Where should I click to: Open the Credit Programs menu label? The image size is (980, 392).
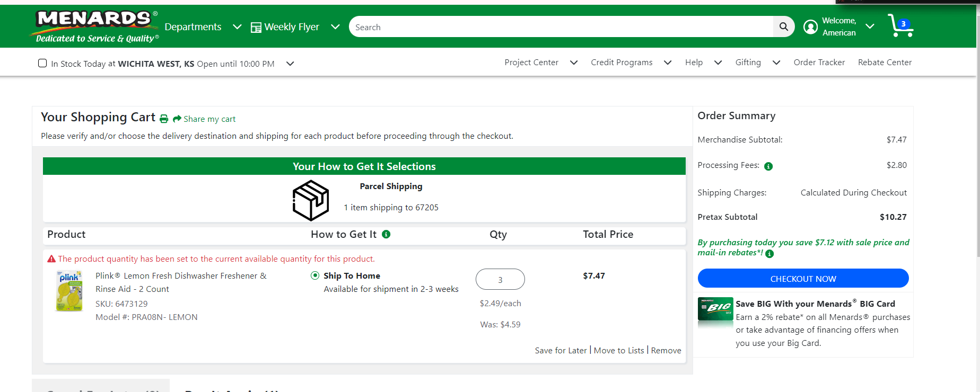[x=622, y=63]
